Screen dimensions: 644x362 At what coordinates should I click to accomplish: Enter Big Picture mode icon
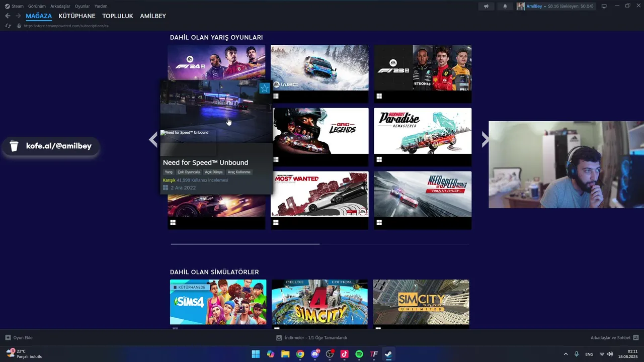coord(604,6)
